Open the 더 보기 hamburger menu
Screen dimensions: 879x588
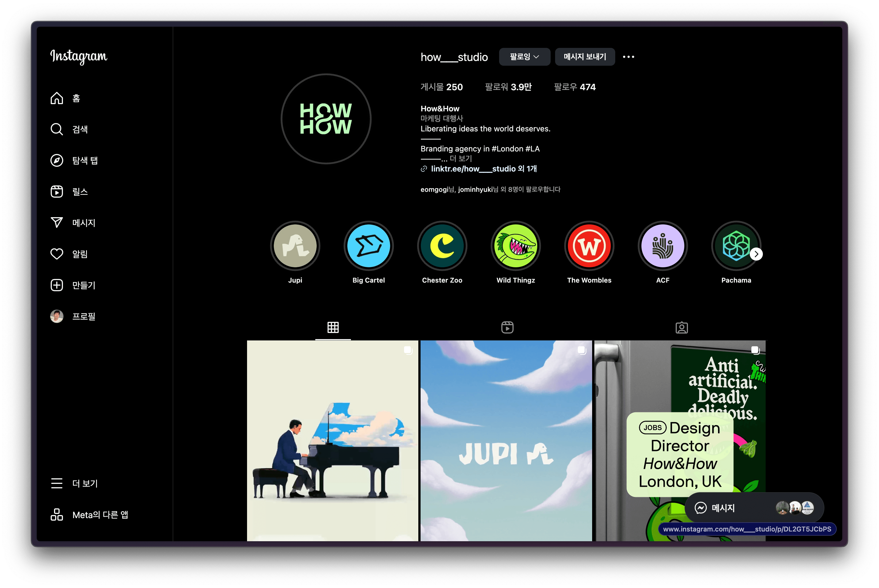[57, 483]
